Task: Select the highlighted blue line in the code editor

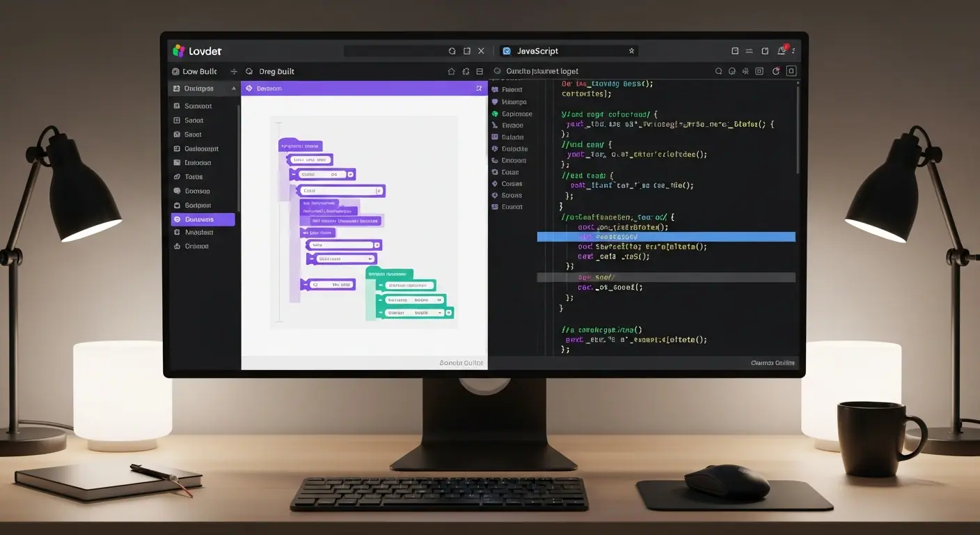Action: (x=665, y=236)
